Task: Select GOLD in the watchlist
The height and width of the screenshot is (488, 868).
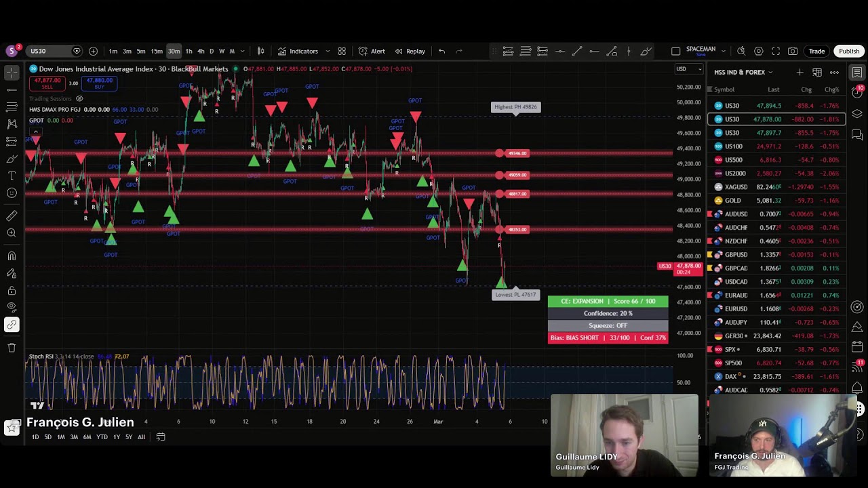Action: tap(776, 201)
